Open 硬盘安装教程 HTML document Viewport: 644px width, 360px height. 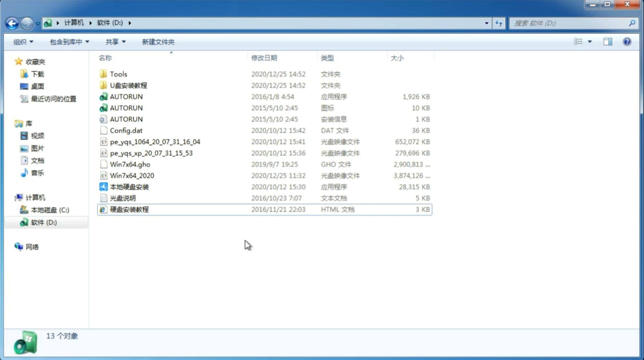(129, 209)
